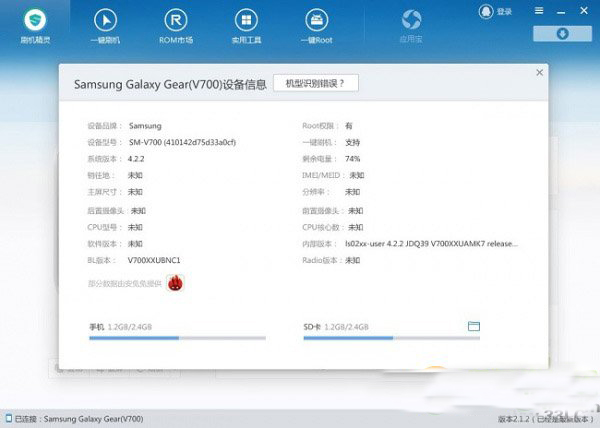Click the 登录 text link
Viewport: 600px width, 428px height.
504,12
